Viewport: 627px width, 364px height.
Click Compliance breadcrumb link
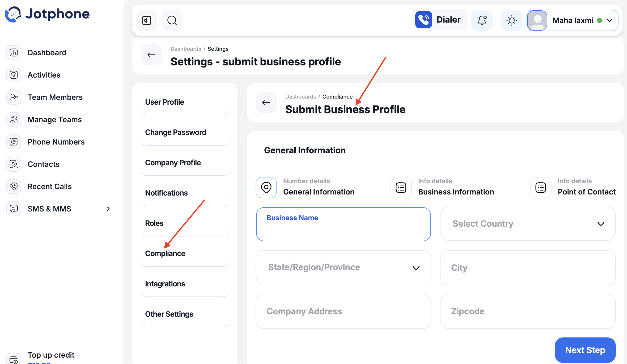[337, 97]
